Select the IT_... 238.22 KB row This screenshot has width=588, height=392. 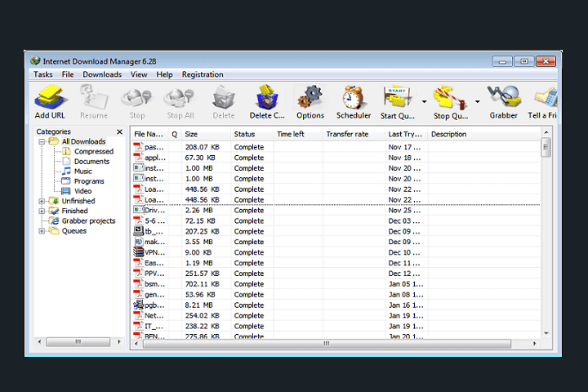336,326
